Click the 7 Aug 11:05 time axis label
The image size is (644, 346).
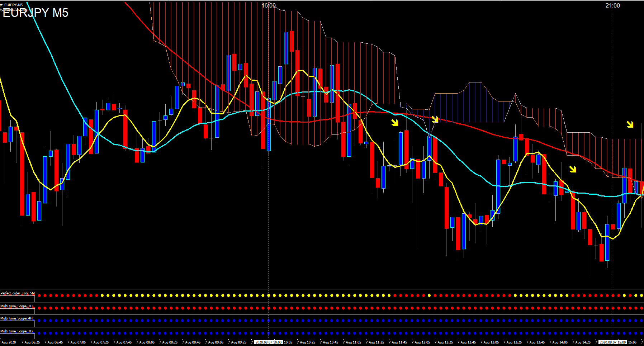(x=352, y=342)
